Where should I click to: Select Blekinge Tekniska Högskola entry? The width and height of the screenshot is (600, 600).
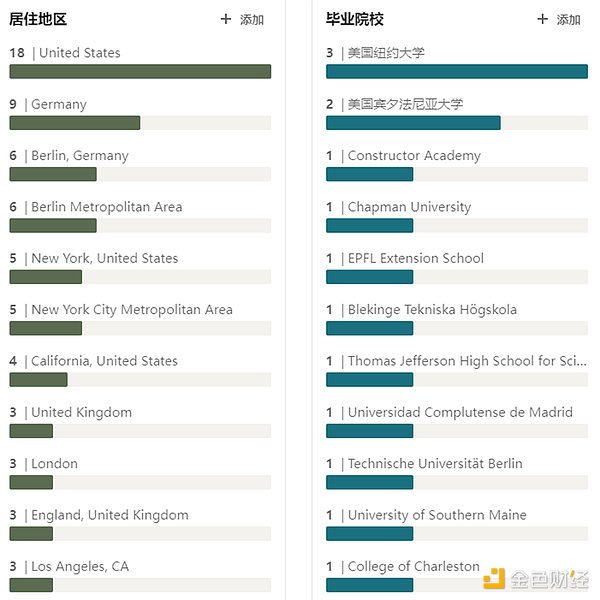[432, 310]
